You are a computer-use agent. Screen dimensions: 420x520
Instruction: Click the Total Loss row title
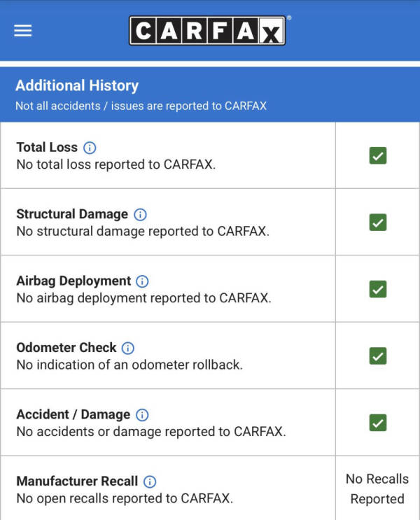[x=47, y=148]
